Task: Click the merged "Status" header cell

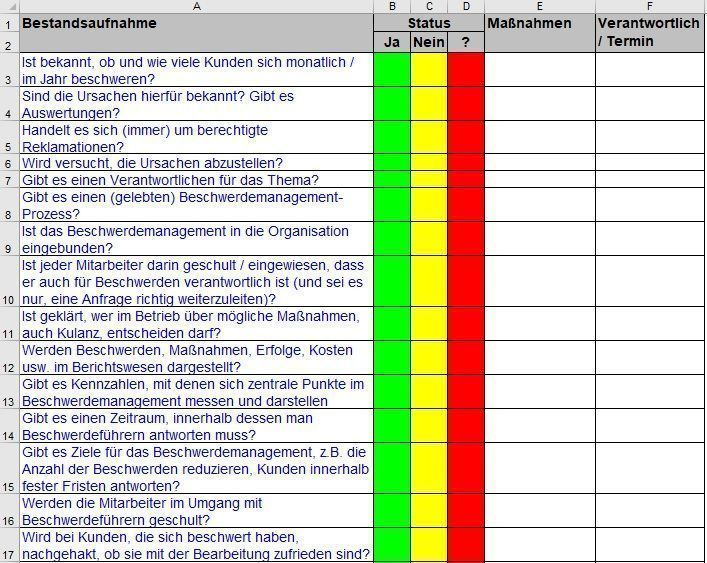Action: tap(429, 23)
